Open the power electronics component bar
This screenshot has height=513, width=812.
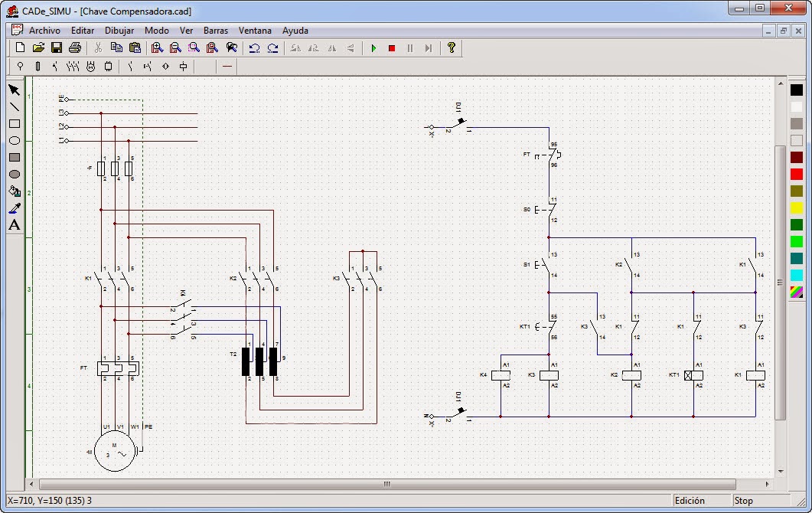pos(108,66)
